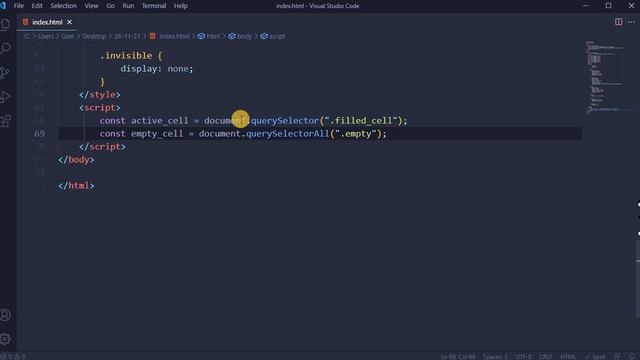Click errors and warnings count in status bar
Screen dimensions: 640x360
(13, 357)
